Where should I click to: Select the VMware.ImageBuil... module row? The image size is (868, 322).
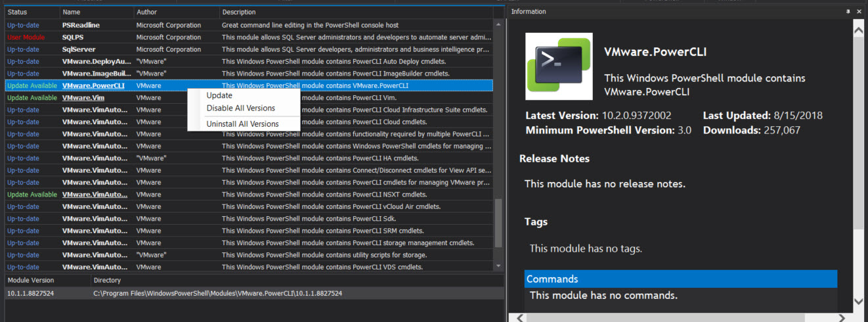click(249, 74)
